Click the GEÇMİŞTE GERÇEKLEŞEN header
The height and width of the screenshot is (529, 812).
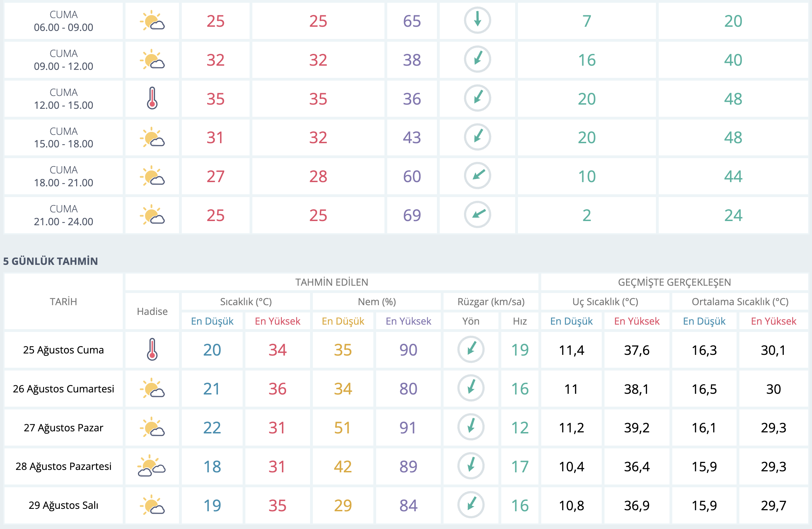pyautogui.click(x=674, y=282)
